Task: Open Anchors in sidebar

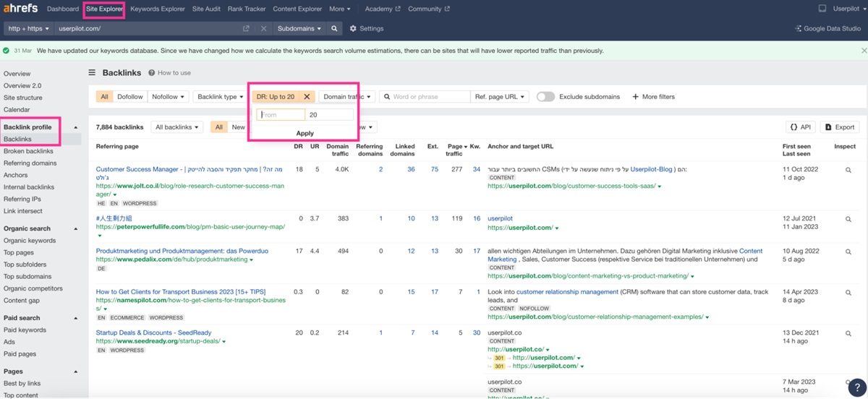Action: pyautogui.click(x=15, y=175)
